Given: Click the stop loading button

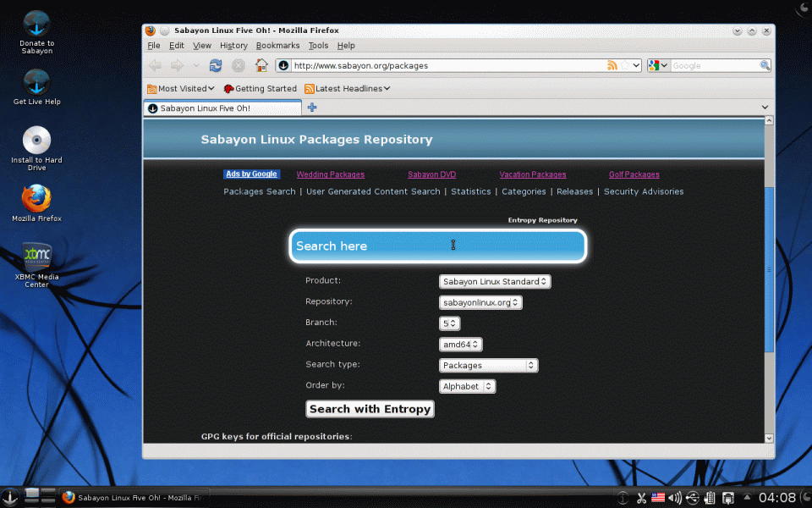Looking at the screenshot, I should pyautogui.click(x=239, y=65).
